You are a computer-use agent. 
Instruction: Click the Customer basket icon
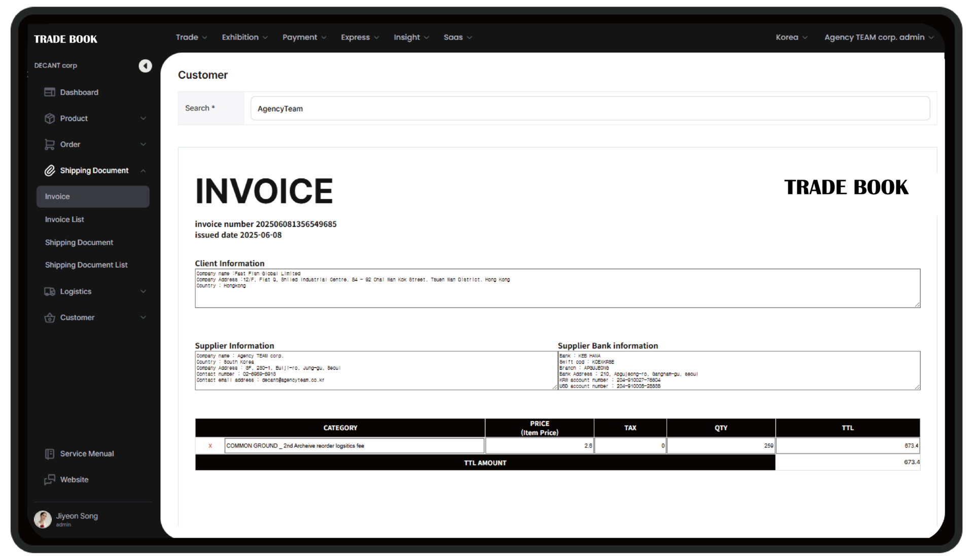pos(50,318)
